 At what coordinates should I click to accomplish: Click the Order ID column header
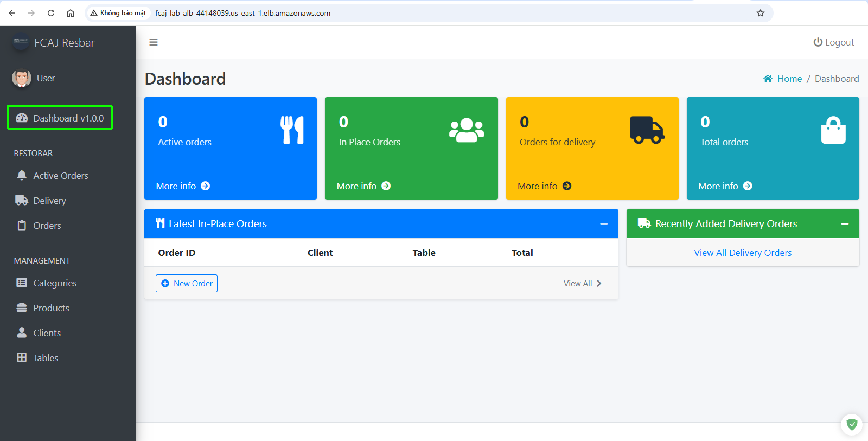(x=177, y=253)
